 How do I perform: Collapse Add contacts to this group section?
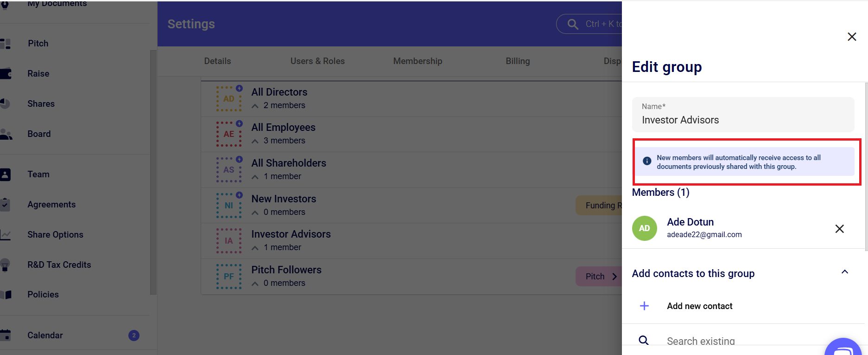[x=844, y=272]
